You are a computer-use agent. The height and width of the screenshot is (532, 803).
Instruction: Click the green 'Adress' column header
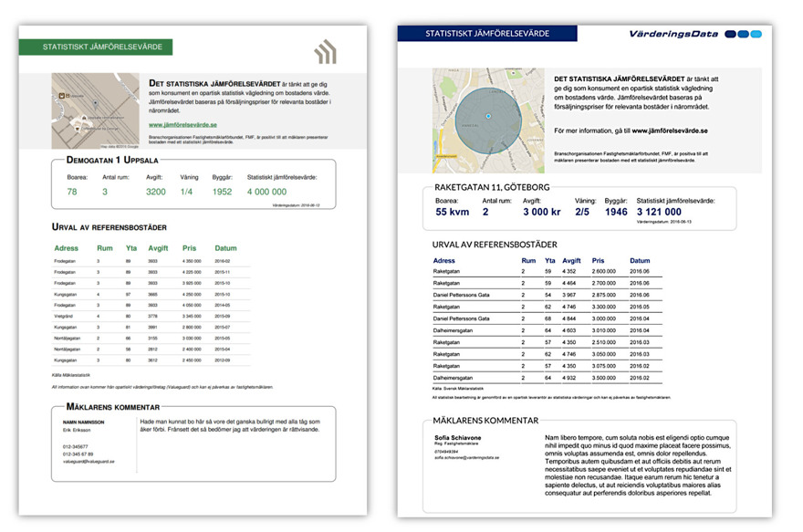(66, 248)
